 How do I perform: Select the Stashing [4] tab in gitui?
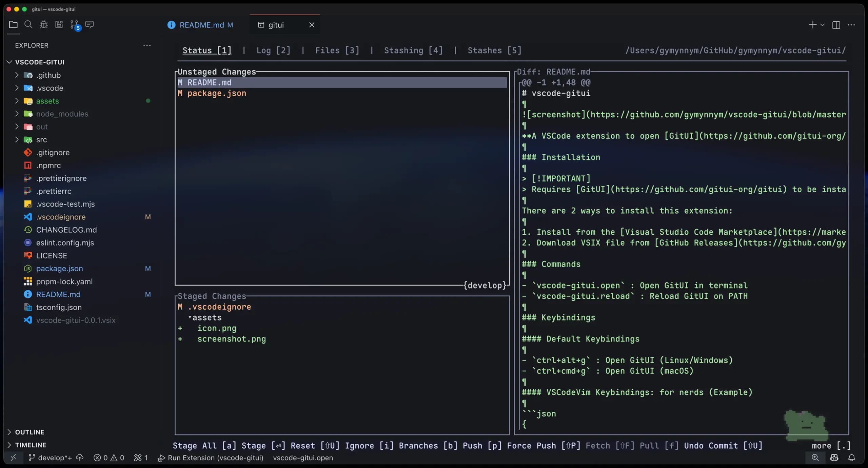413,50
